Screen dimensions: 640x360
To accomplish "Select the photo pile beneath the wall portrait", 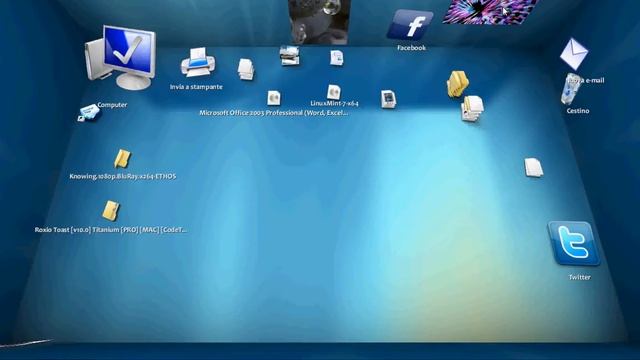I will 289,56.
